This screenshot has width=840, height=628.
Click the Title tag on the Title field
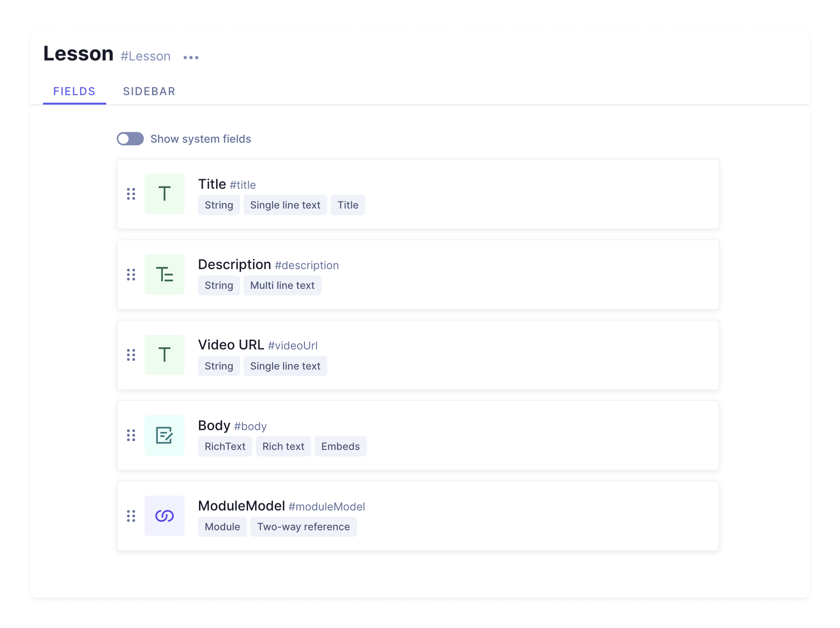[x=348, y=205]
